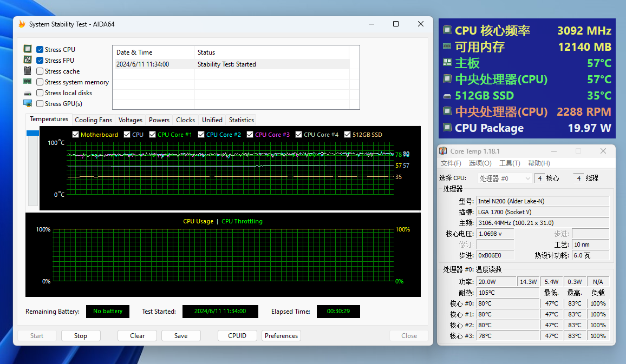Switch to the Unified tab

click(x=212, y=120)
